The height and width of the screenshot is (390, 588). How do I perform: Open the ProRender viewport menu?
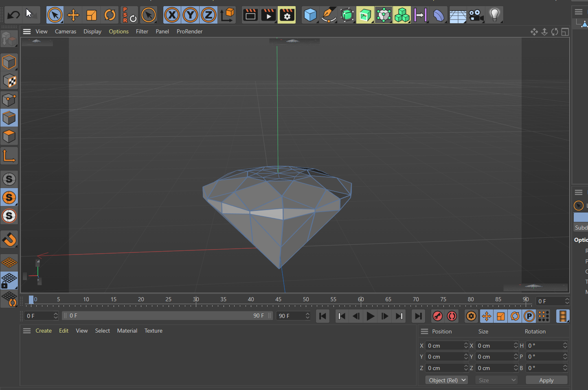(189, 31)
